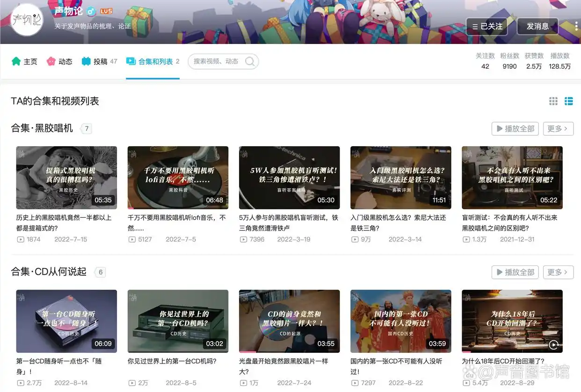Switch to the 投稿 tab
Image resolution: width=581 pixels, height=392 pixels.
pyautogui.click(x=99, y=61)
